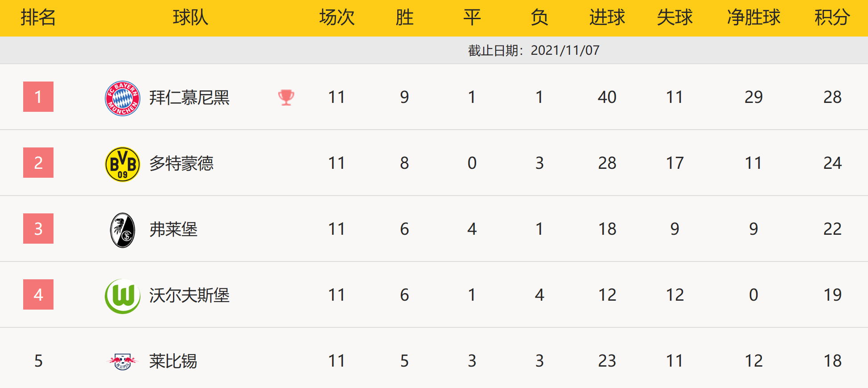Click the 进球 column header
Screen dimensions: 868x388
coord(607,18)
